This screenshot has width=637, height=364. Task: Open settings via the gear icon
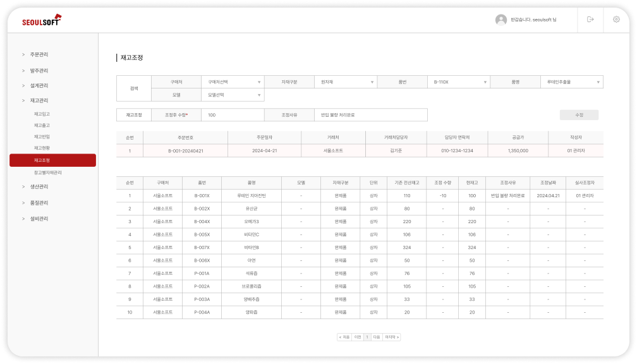pos(616,20)
